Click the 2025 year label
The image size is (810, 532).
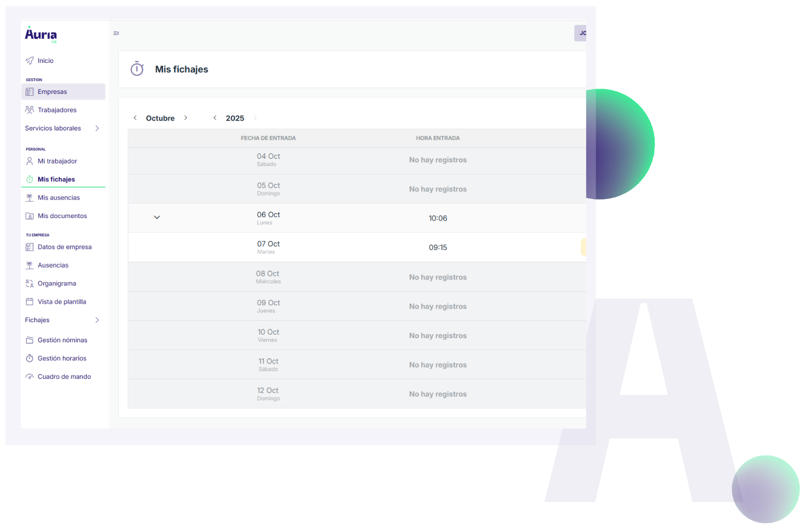tap(235, 118)
